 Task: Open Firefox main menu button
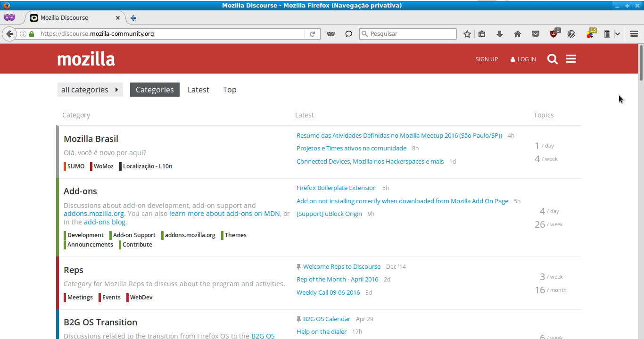pyautogui.click(x=634, y=34)
